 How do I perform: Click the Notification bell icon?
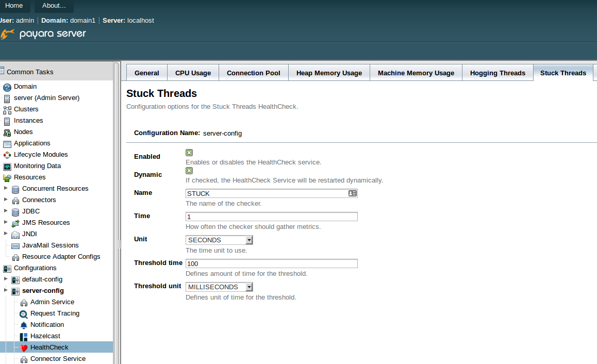(x=24, y=325)
